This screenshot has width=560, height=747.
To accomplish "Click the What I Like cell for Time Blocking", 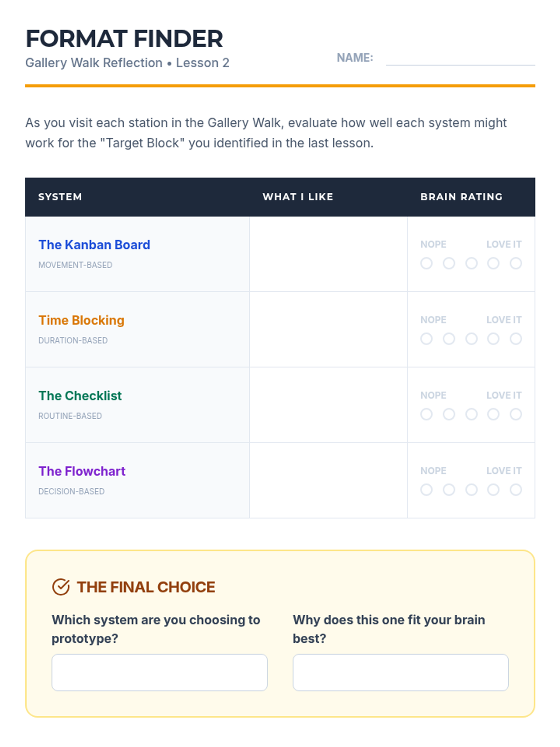I will [329, 330].
